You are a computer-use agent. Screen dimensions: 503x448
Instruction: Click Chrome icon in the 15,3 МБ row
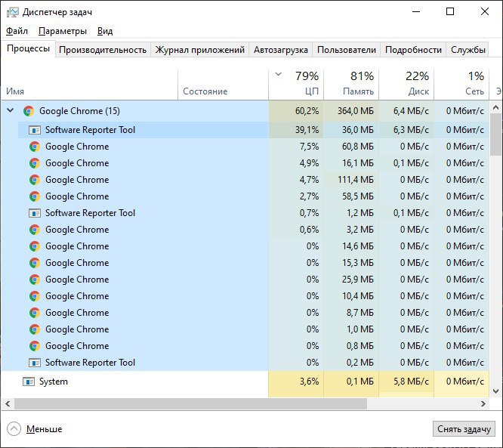click(x=35, y=263)
